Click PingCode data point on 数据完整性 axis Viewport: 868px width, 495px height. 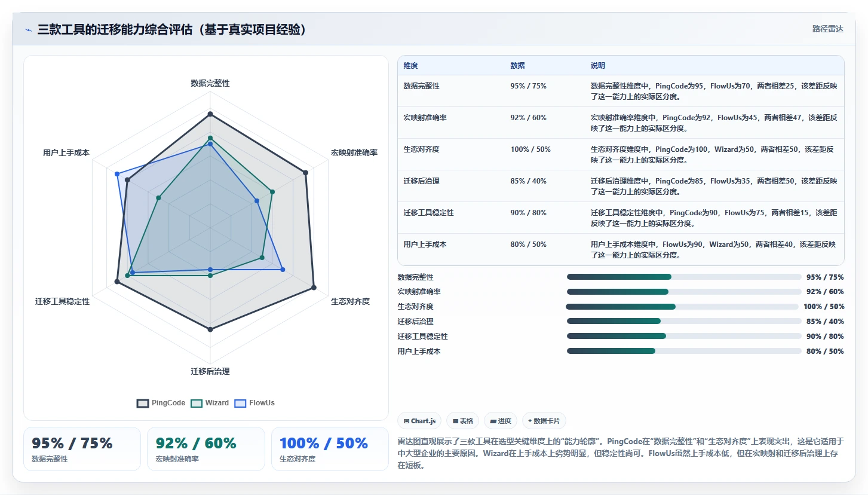210,113
